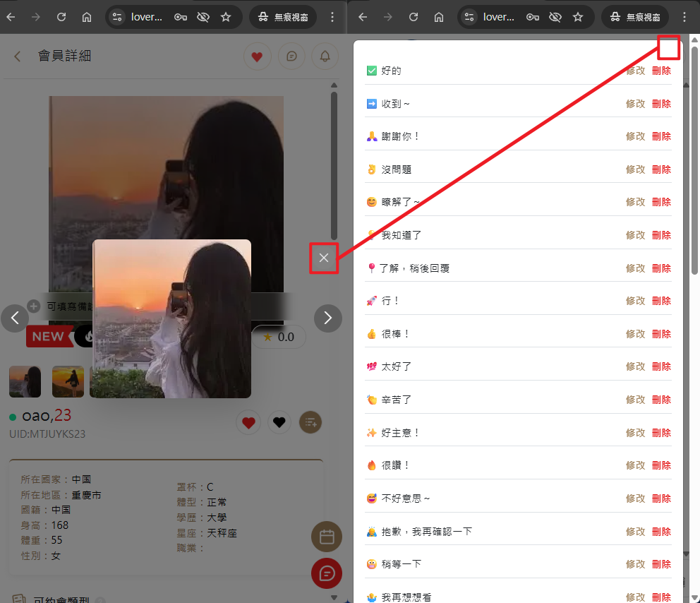
Task: Click the black heart button beside oao
Action: pyautogui.click(x=279, y=422)
